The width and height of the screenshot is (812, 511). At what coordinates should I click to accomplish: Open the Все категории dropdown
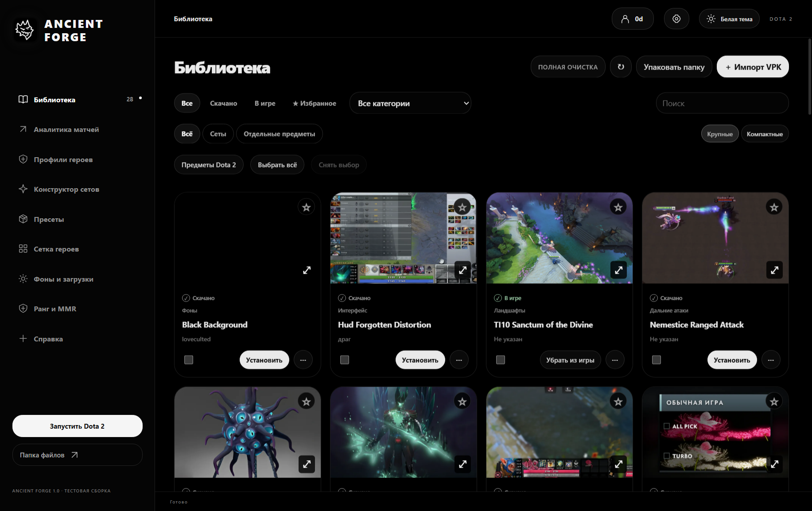410,103
